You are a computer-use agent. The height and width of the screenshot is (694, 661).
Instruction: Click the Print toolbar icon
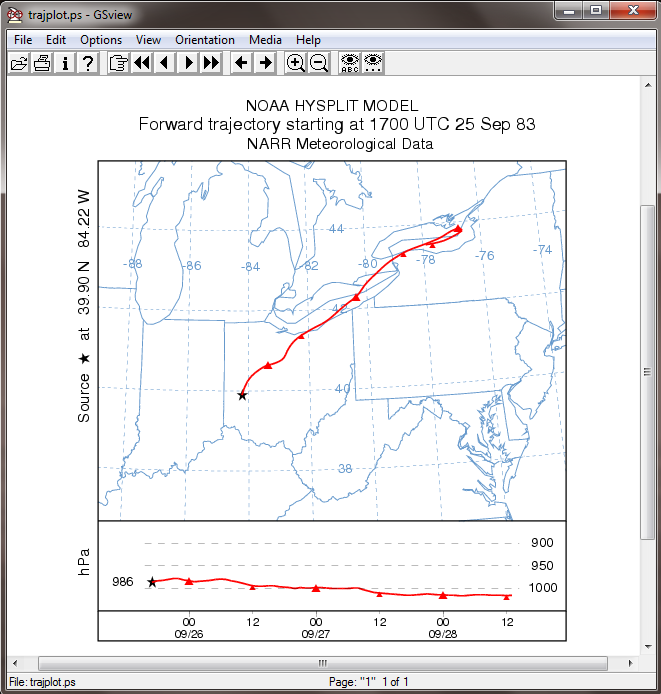(42, 63)
